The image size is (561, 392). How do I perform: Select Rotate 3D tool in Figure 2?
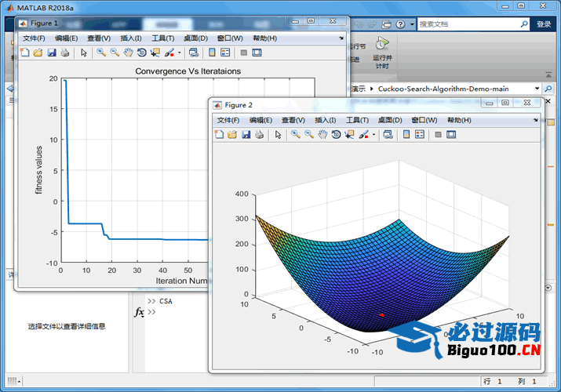[x=336, y=134]
